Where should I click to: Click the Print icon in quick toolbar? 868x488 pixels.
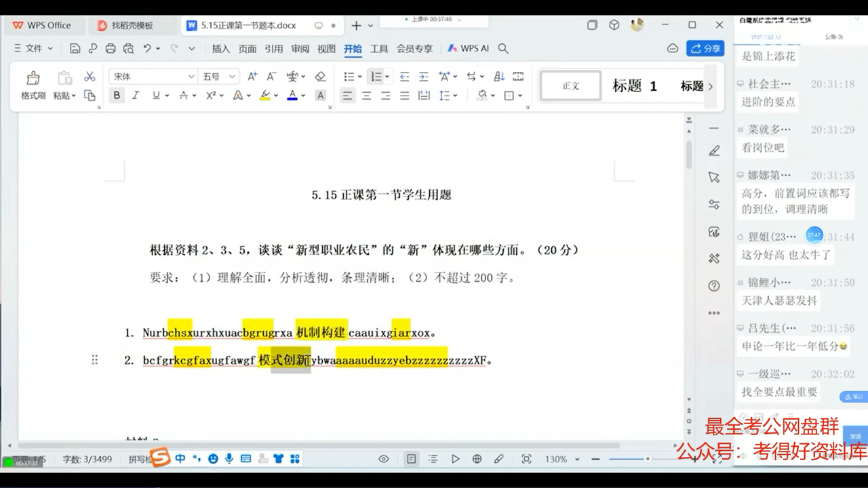(x=111, y=49)
